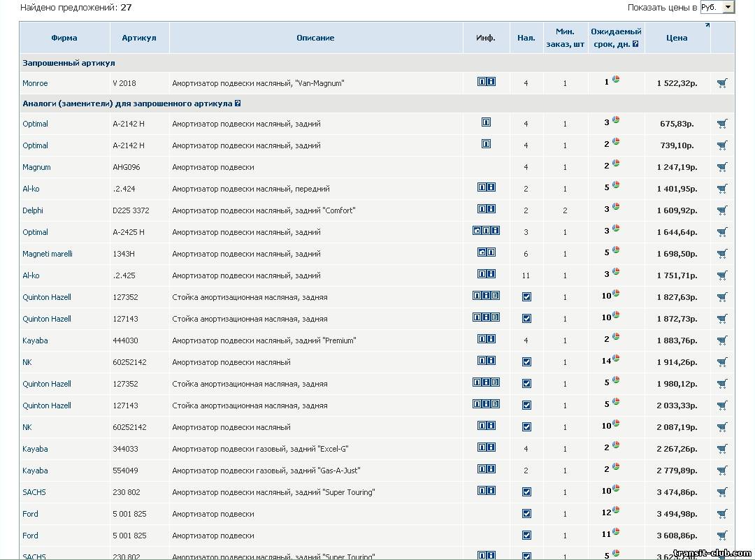Toggle availability checkbox for NK 1 914,26р.
The width and height of the screenshot is (755, 560).
point(526,361)
